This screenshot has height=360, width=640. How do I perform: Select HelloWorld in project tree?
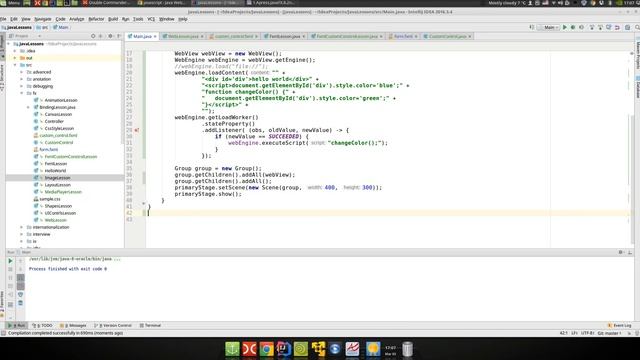point(55,171)
